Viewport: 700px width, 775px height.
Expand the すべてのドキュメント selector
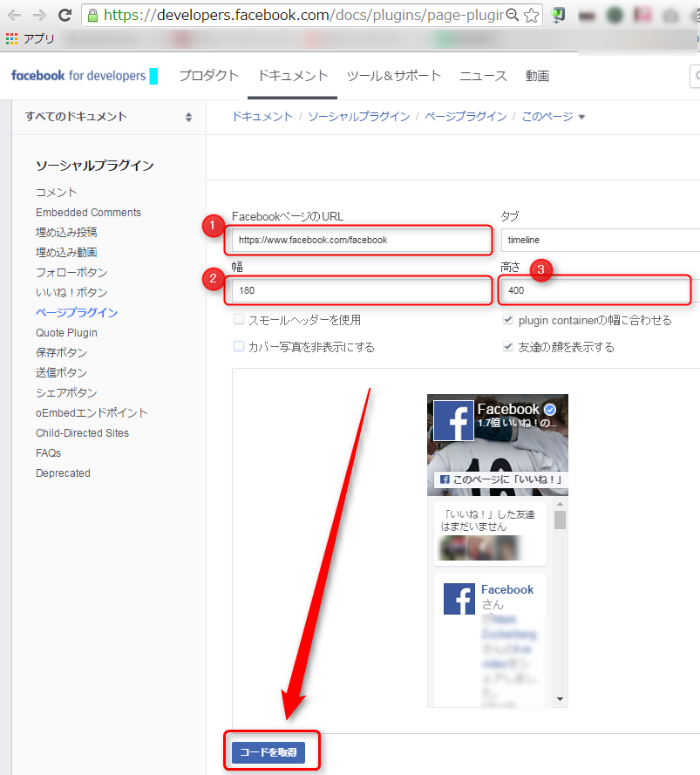tap(109, 117)
